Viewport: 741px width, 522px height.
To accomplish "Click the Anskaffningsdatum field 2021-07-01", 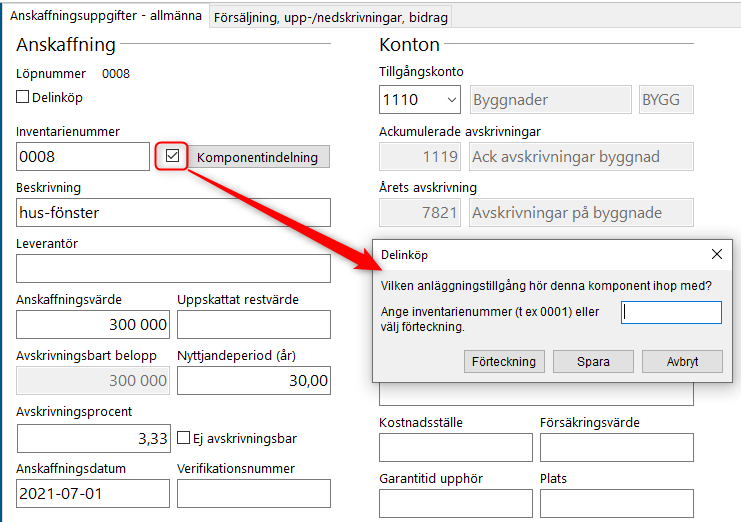I will [93, 494].
